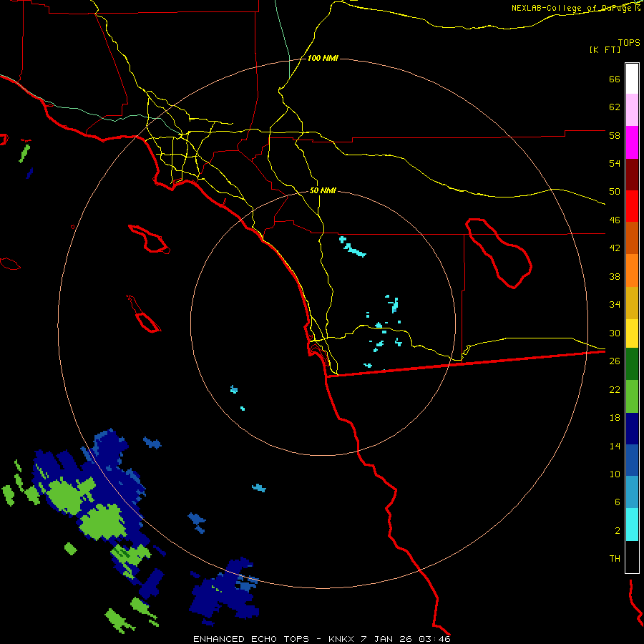Click the '34' legend value
The image size is (644, 644).
point(615,305)
